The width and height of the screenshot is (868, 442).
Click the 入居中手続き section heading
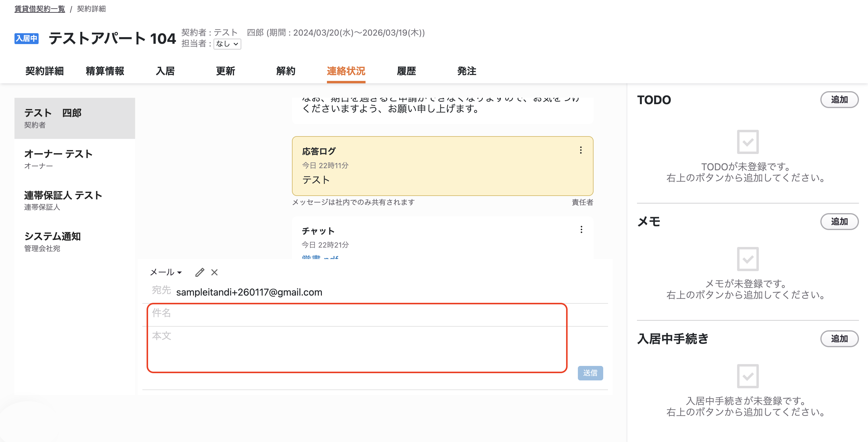pos(673,339)
